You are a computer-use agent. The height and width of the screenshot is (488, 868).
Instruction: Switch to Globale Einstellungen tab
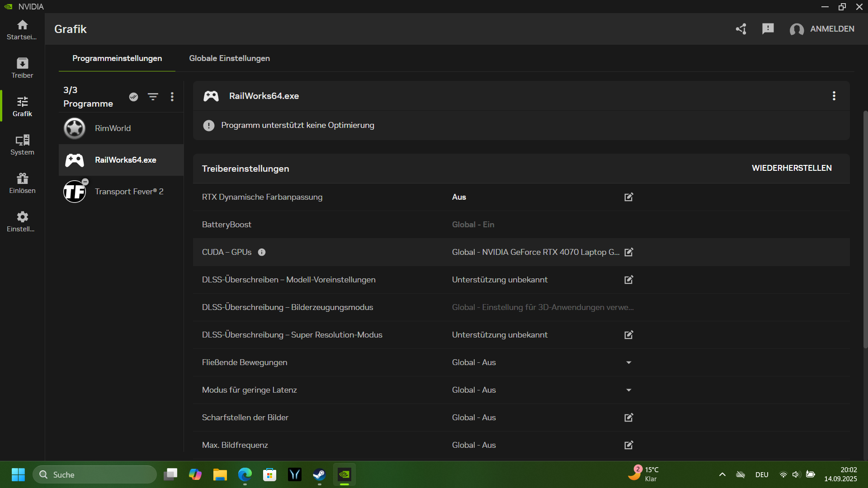point(229,58)
